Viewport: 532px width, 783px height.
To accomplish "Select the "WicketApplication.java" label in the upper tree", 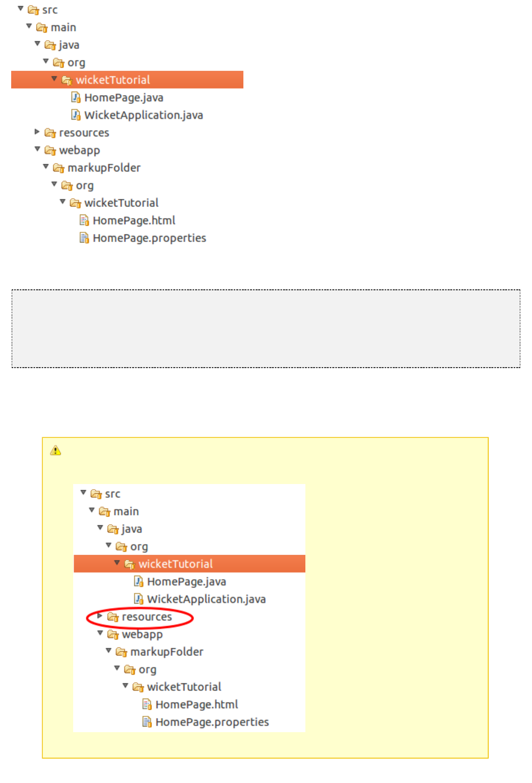I will (144, 115).
